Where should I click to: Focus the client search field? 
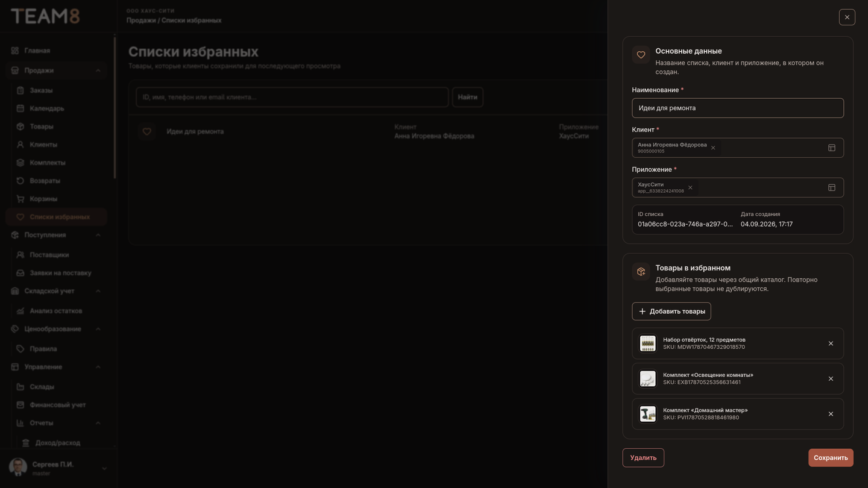[292, 97]
